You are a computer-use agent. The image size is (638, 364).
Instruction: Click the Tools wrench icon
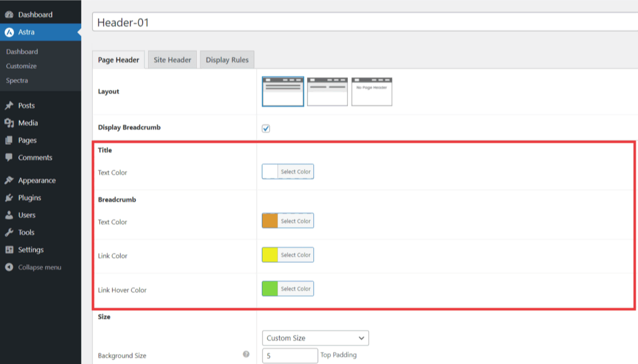(9, 233)
